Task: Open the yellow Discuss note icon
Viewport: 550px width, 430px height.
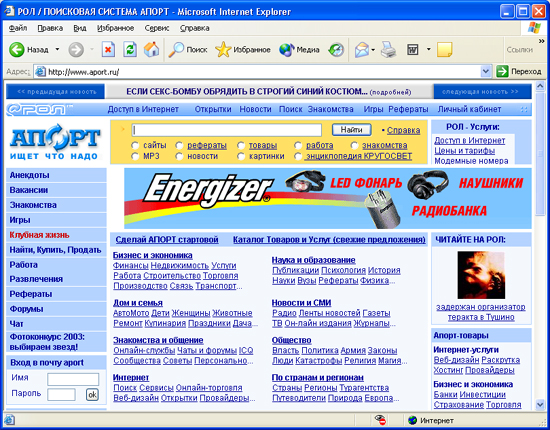Action: pyautogui.click(x=444, y=49)
